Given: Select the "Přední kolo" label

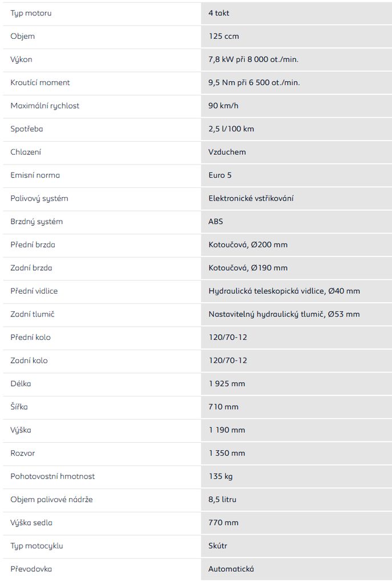Looking at the screenshot, I should tap(31, 337).
